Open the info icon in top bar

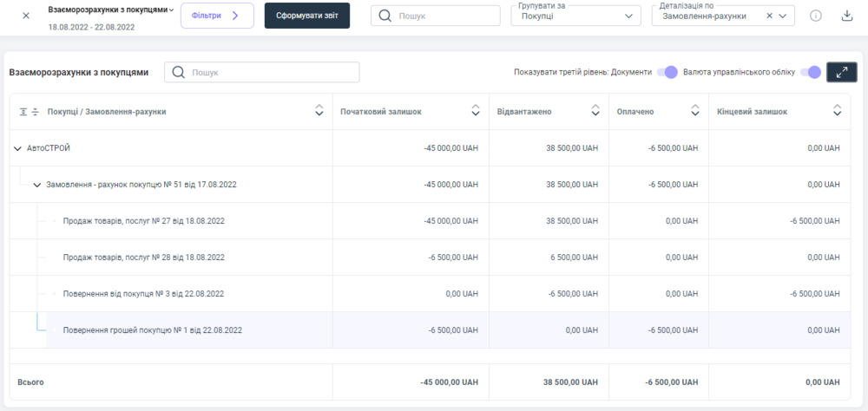click(x=816, y=16)
